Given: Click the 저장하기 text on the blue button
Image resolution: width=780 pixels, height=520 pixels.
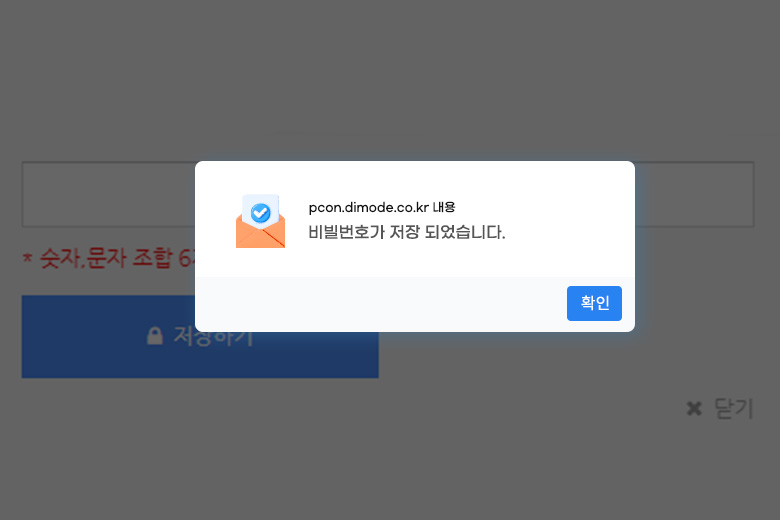Looking at the screenshot, I should tap(213, 337).
